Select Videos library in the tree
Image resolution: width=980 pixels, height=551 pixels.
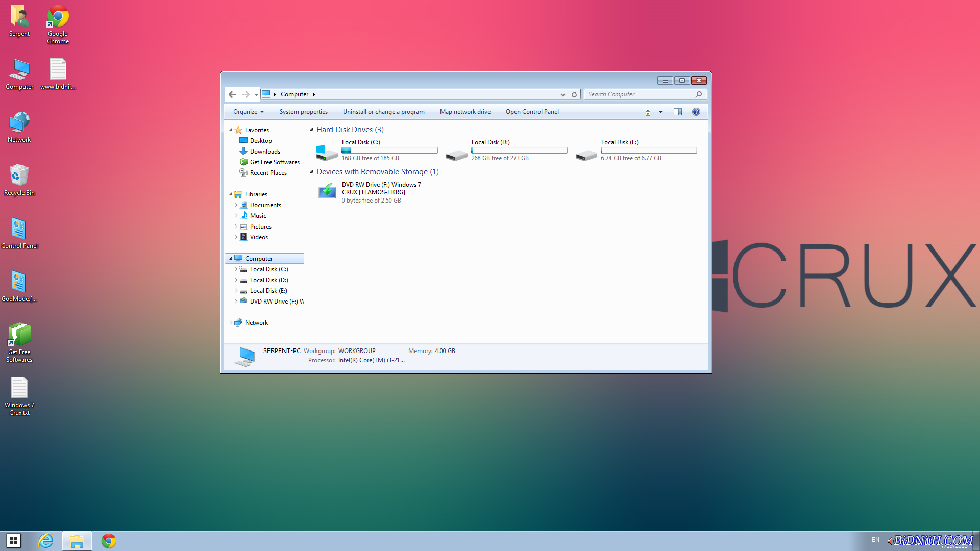(259, 237)
